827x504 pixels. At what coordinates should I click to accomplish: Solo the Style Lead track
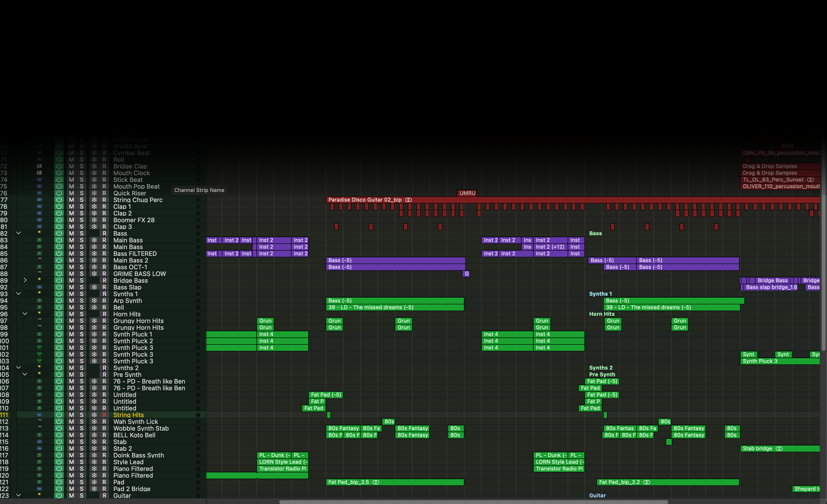82,462
